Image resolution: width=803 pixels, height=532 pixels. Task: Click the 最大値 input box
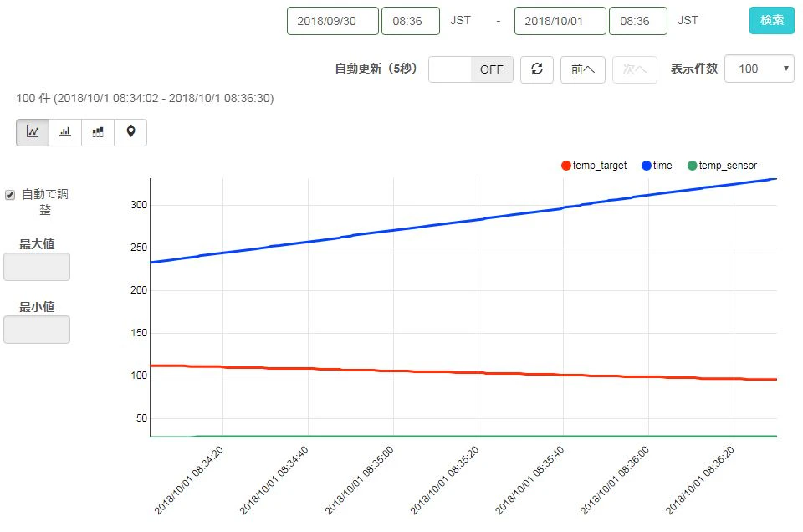(x=37, y=267)
